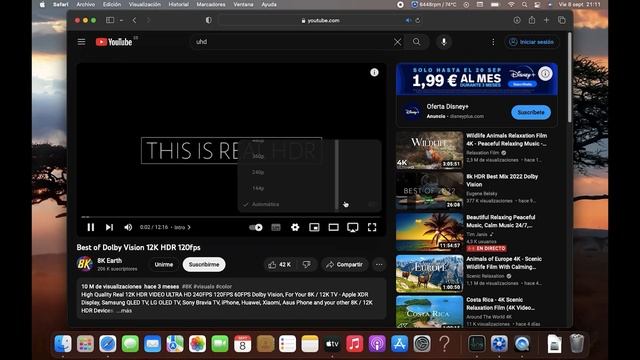Switch to theater mode
Screen dimensions: 640x360
pyautogui.click(x=333, y=227)
